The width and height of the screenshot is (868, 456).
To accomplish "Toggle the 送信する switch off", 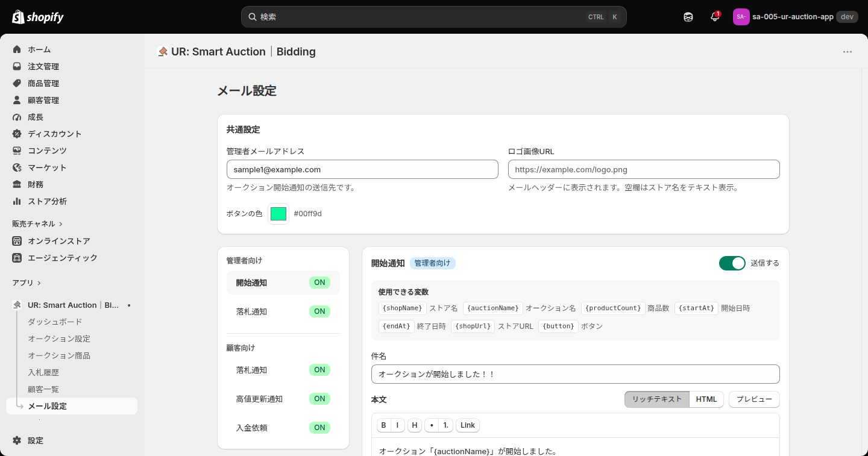I will point(732,263).
